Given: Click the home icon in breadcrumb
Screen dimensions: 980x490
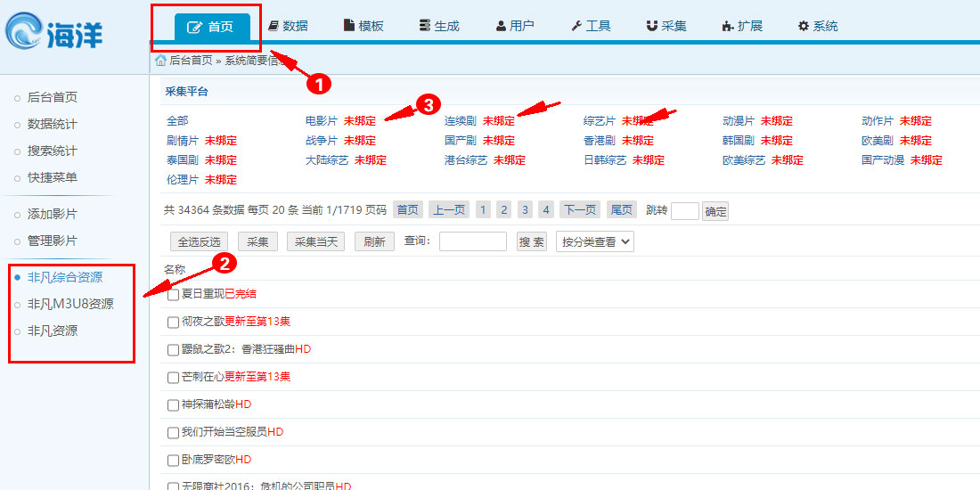Looking at the screenshot, I should [160, 61].
